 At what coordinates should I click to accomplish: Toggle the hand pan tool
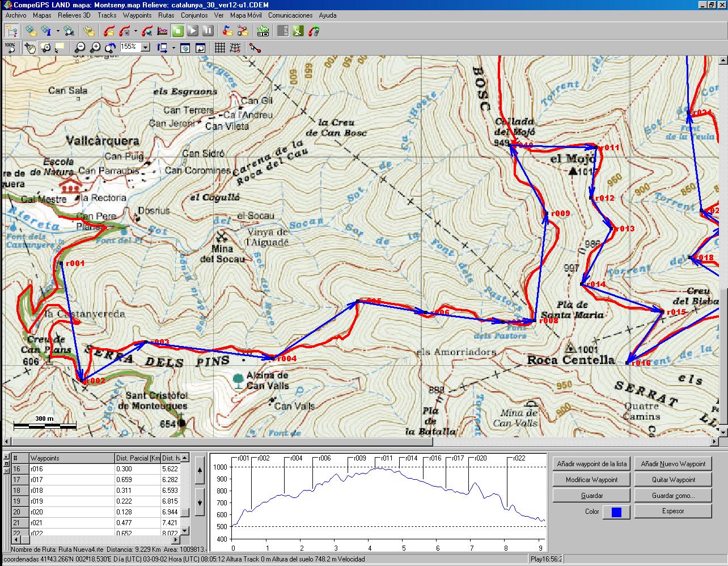[x=30, y=48]
